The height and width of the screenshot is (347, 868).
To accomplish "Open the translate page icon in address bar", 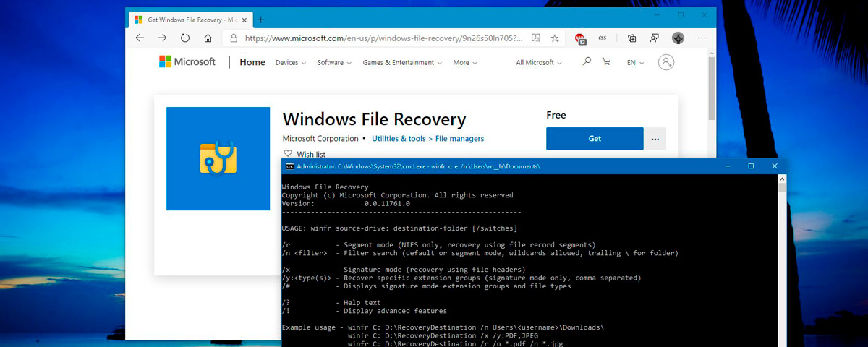I will [536, 38].
